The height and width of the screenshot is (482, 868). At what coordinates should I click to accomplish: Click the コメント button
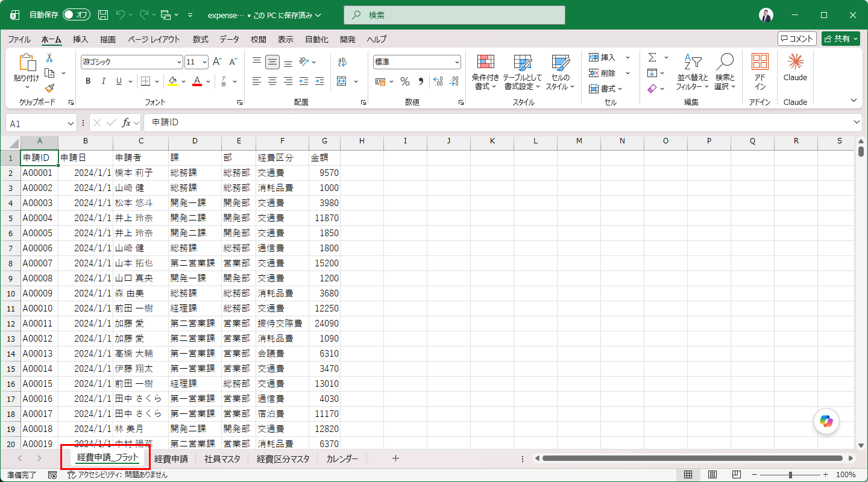click(x=797, y=39)
